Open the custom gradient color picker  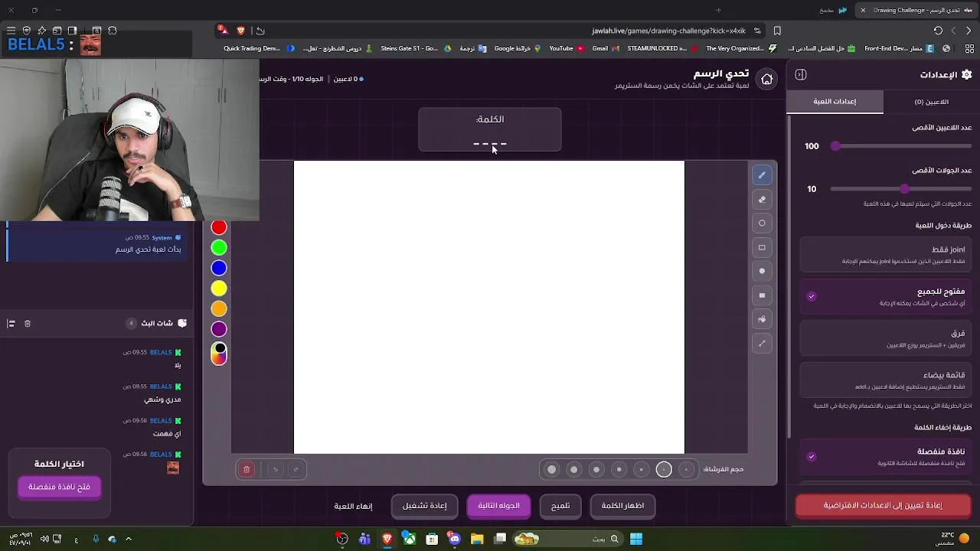pos(219,354)
